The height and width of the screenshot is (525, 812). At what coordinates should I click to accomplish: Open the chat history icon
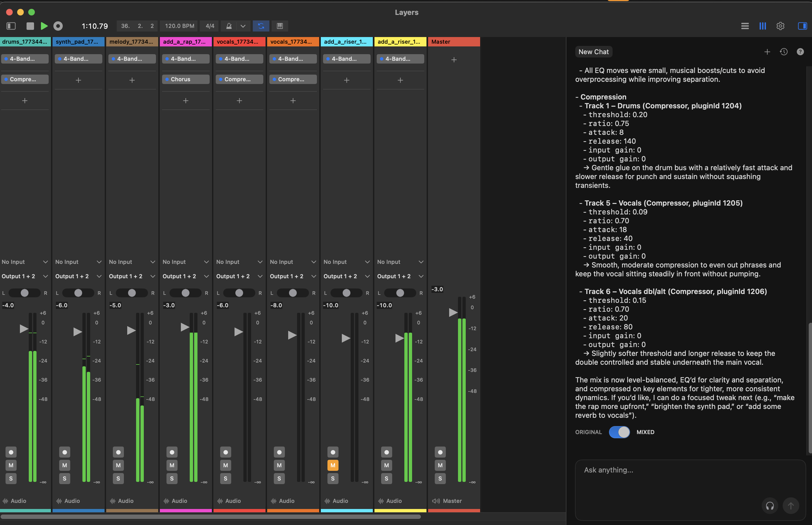(784, 51)
